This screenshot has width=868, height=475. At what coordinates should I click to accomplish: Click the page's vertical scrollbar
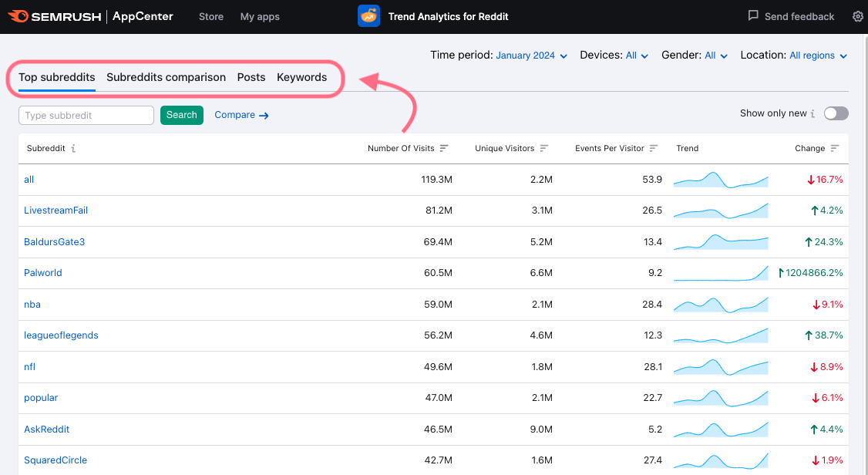[865, 254]
